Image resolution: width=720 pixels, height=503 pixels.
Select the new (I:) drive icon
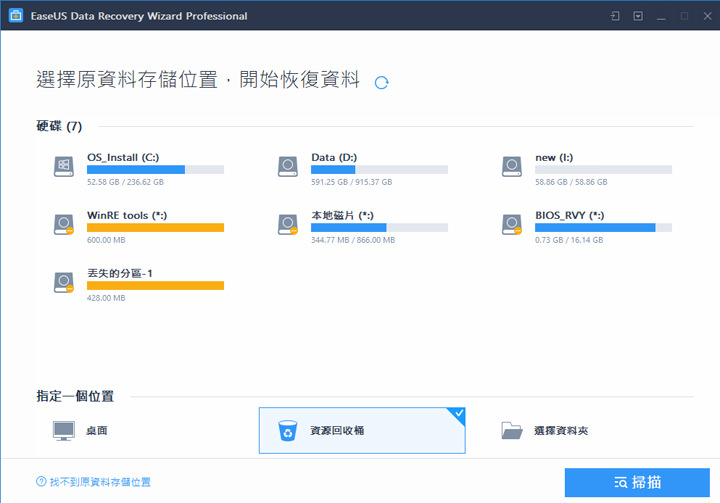512,165
